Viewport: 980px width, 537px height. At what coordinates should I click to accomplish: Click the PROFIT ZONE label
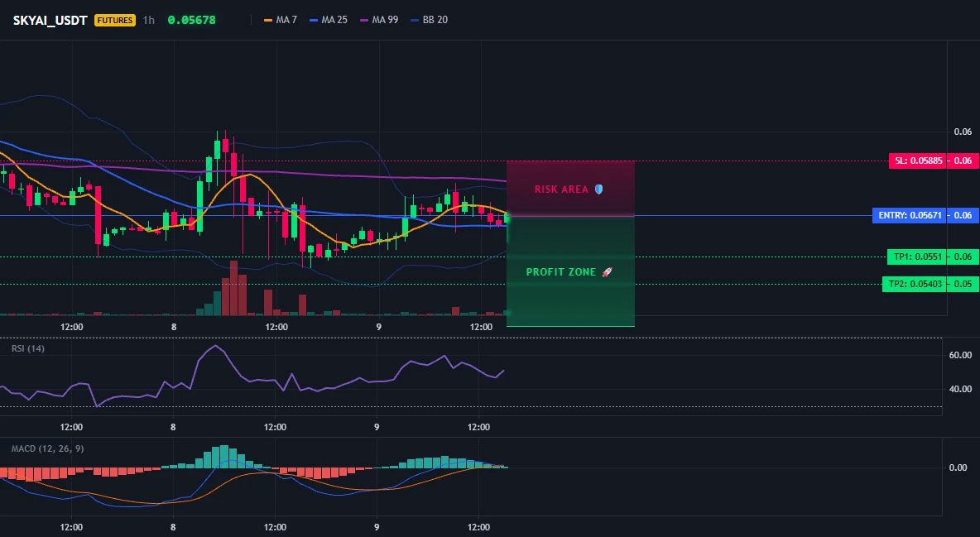coord(561,272)
